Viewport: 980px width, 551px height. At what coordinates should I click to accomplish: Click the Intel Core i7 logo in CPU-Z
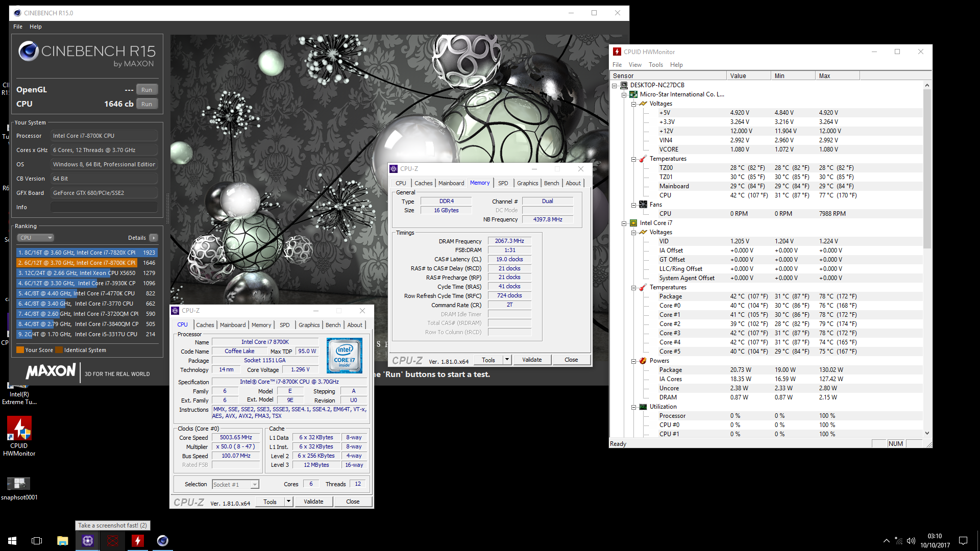tap(345, 356)
